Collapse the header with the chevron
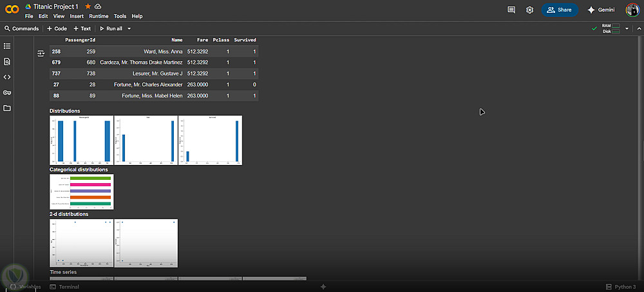 click(639, 28)
